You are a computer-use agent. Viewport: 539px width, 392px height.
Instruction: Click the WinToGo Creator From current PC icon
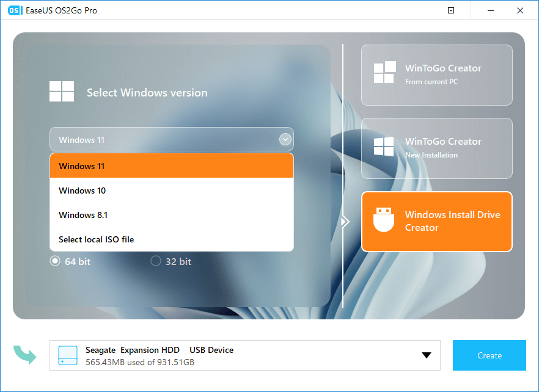[x=384, y=74]
